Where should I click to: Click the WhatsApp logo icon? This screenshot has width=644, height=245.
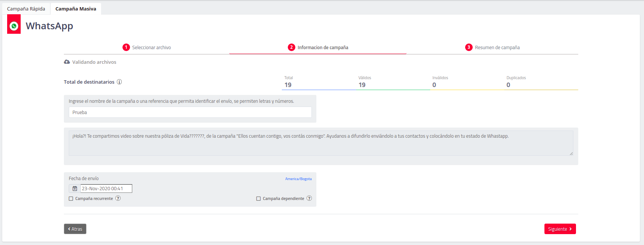pyautogui.click(x=14, y=26)
